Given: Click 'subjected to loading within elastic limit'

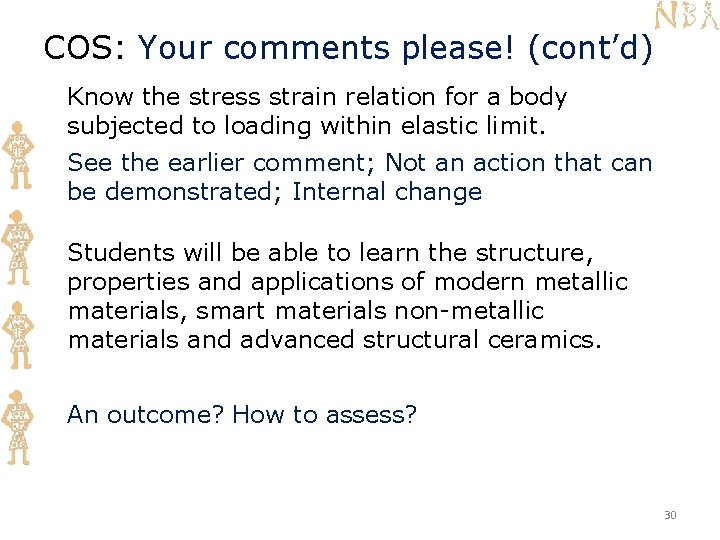Looking at the screenshot, I should click(x=305, y=126).
